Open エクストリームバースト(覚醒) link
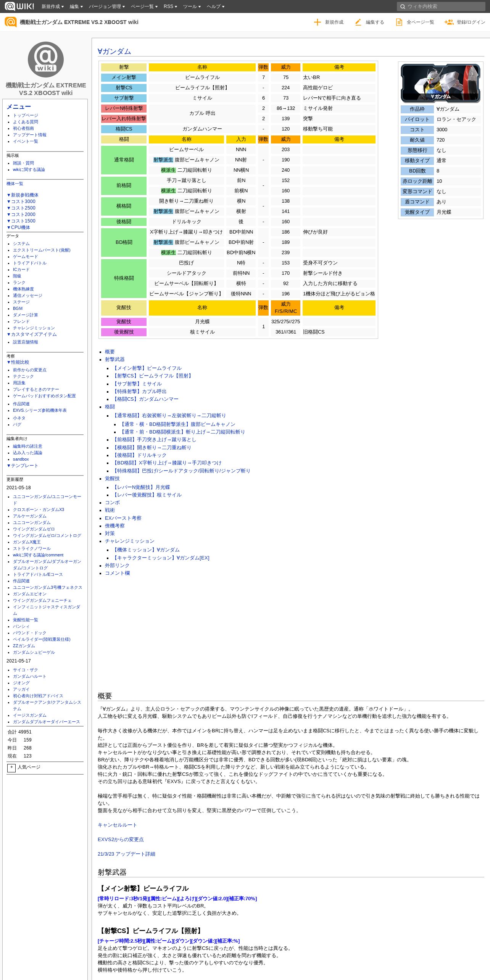Viewport: 490px width, 980px height. [42, 250]
